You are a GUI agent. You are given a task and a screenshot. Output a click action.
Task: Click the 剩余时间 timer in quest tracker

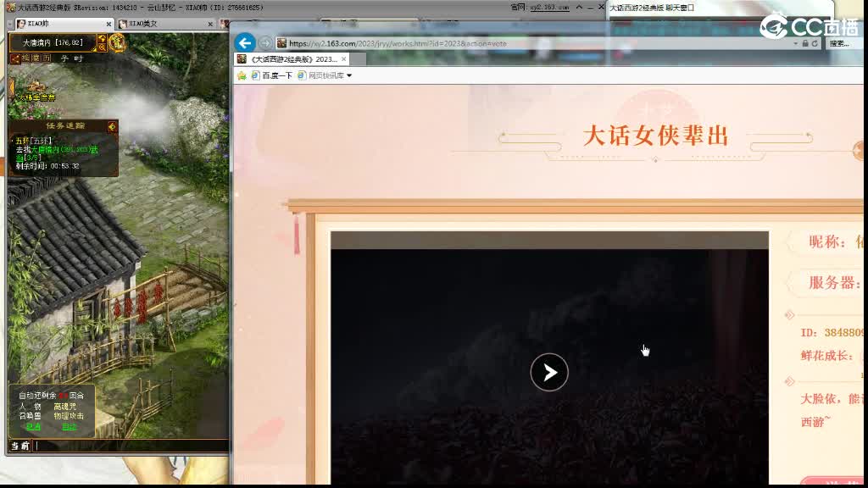pyautogui.click(x=47, y=166)
